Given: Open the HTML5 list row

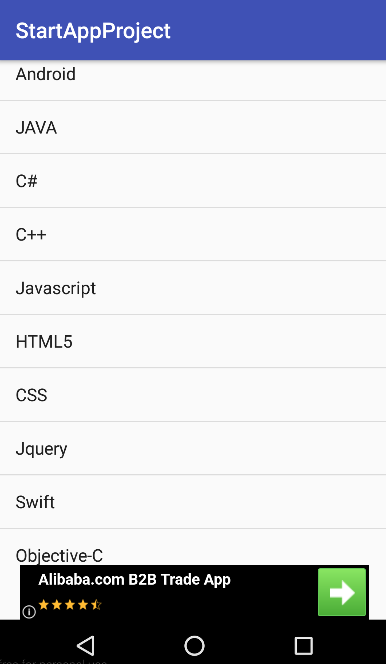Looking at the screenshot, I should pos(193,341).
